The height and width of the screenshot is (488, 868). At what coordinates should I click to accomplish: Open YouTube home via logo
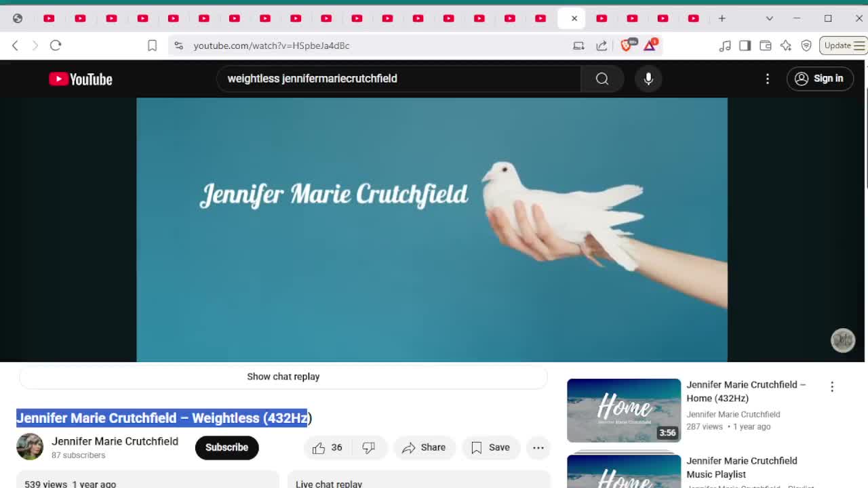point(81,79)
